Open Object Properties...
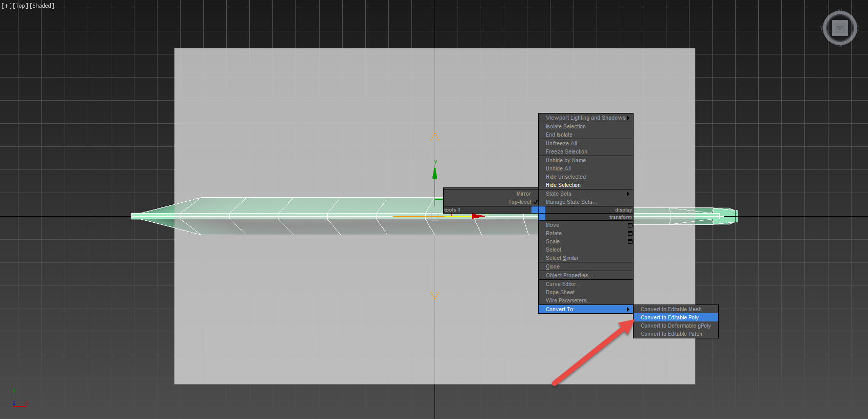Viewport: 868px width, 419px height. click(x=586, y=276)
